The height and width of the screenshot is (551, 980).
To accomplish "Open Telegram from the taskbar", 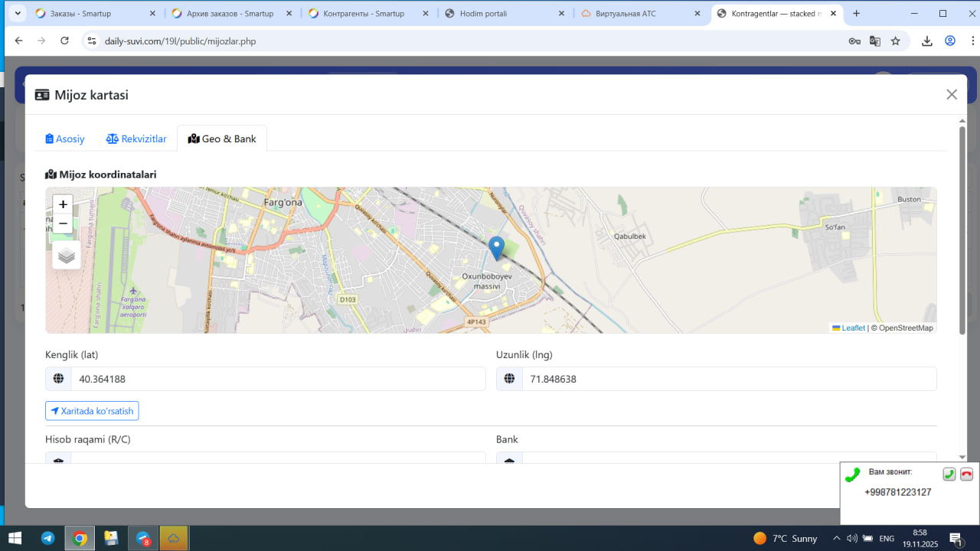I will [47, 538].
